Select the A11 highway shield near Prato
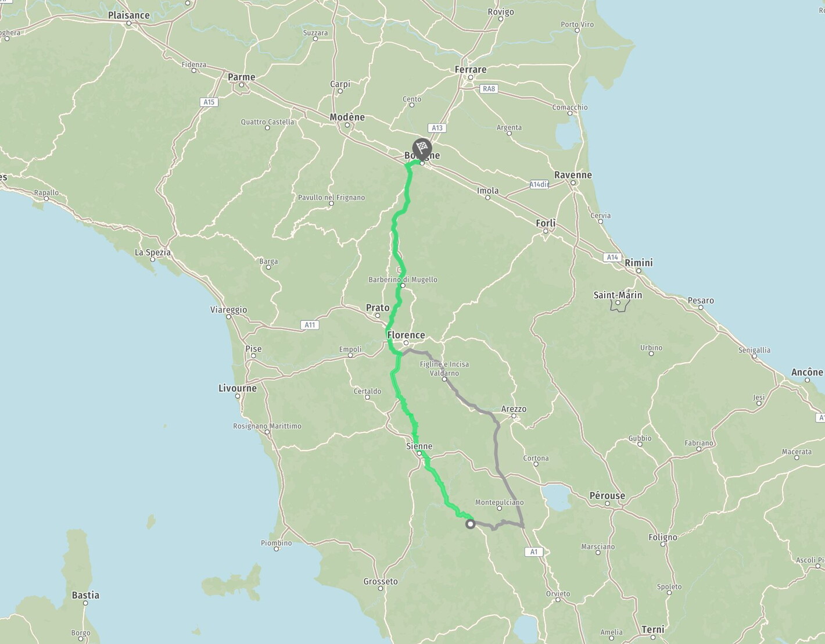The width and height of the screenshot is (825, 644). tap(310, 325)
